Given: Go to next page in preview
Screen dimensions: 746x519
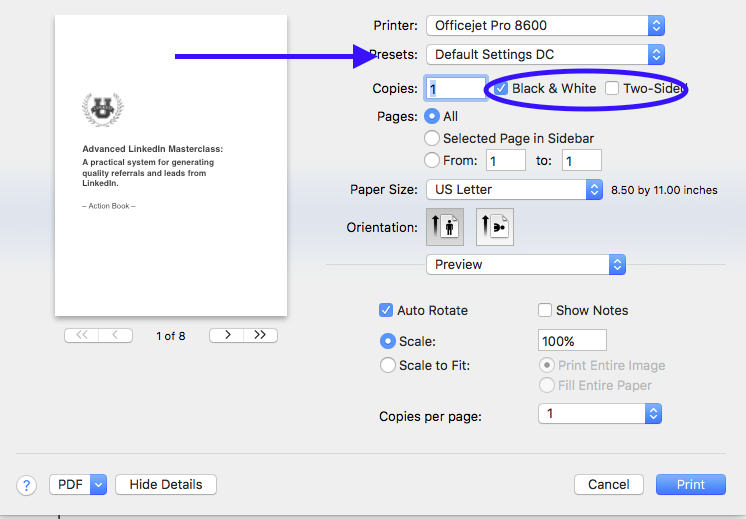Looking at the screenshot, I should (x=226, y=335).
